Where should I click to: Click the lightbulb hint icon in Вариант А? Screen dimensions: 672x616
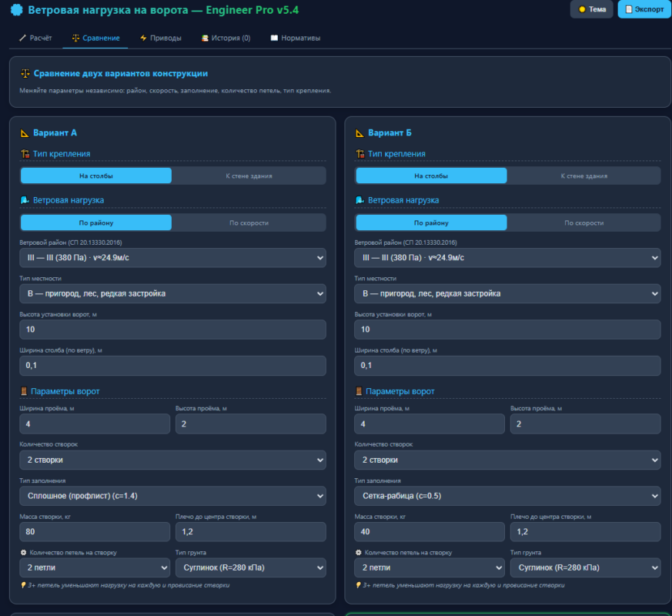pos(23,585)
